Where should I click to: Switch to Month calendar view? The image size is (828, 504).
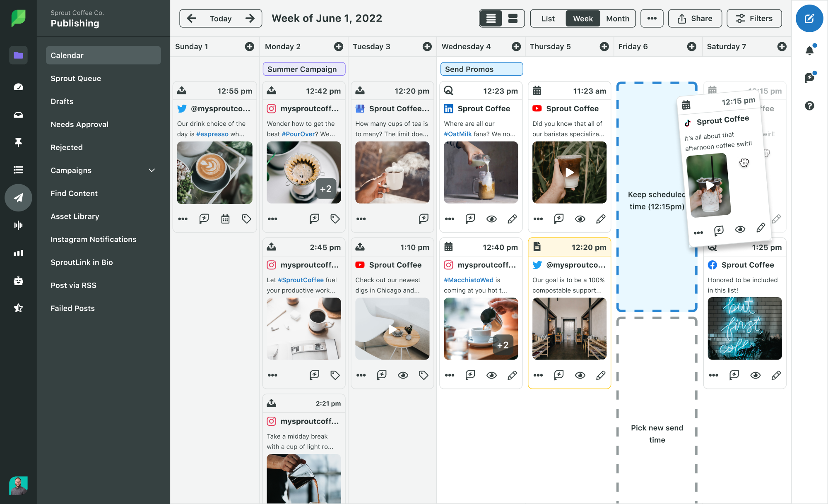point(617,18)
